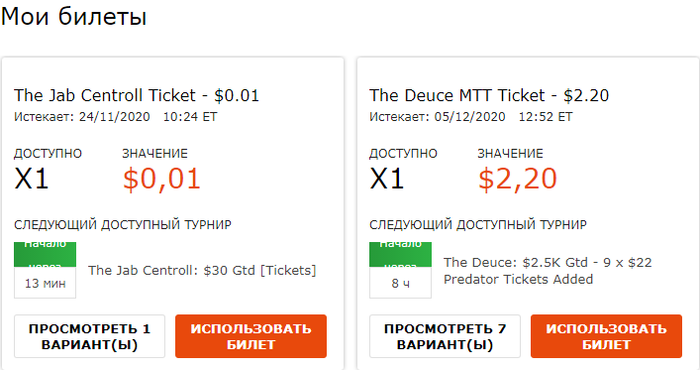Select The Jab Centroll Ticket title
This screenshot has height=370, width=700.
coord(137,96)
